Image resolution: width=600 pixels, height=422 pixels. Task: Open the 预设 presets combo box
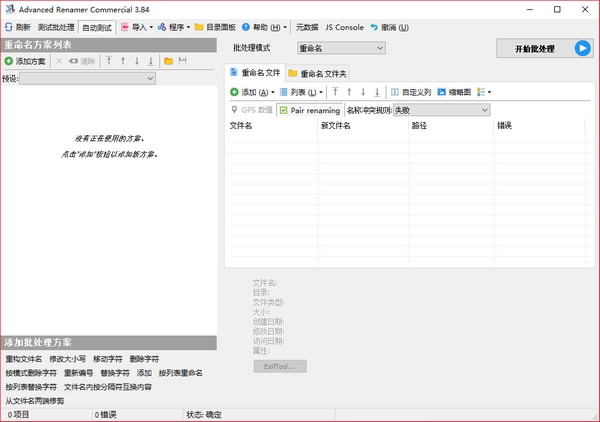coord(88,78)
